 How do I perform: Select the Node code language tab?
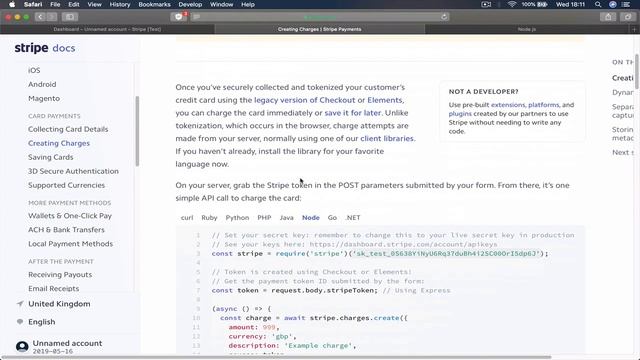[x=311, y=218]
